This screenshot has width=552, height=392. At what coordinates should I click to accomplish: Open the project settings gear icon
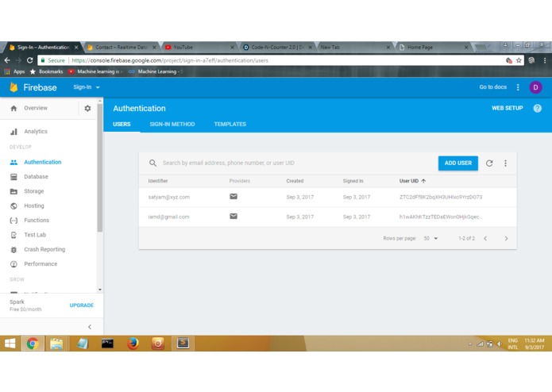click(87, 108)
